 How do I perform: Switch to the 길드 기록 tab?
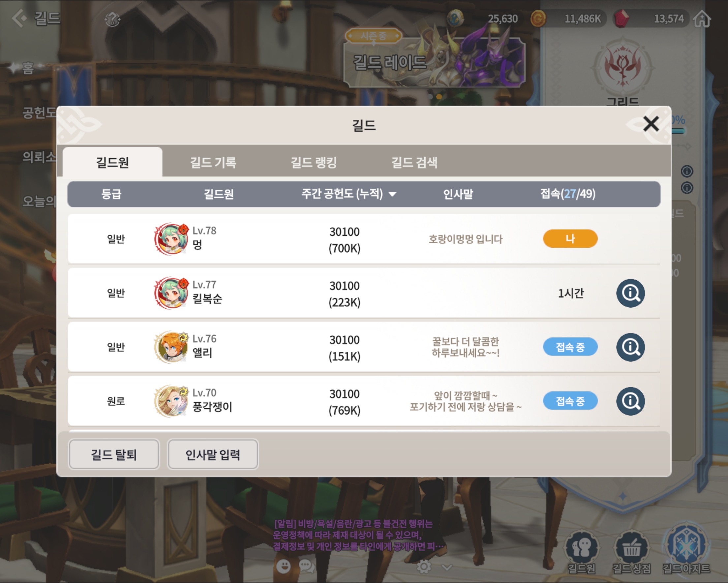click(213, 163)
